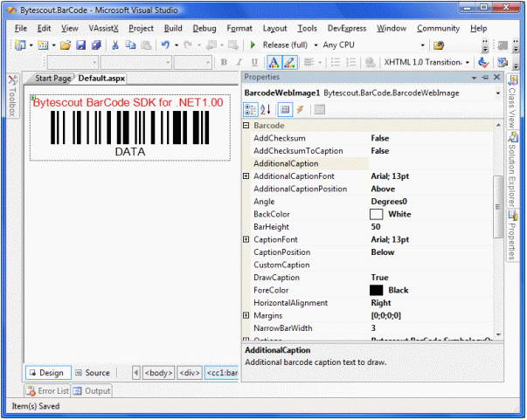Select the <div> tag breadcrumb
Image resolution: width=527 pixels, height=420 pixels.
[x=190, y=373]
